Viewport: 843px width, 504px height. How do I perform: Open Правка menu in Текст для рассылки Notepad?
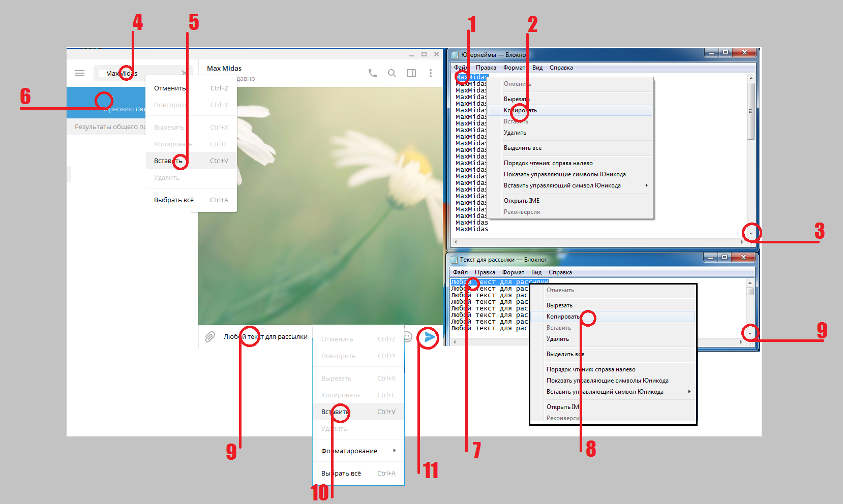click(x=485, y=272)
